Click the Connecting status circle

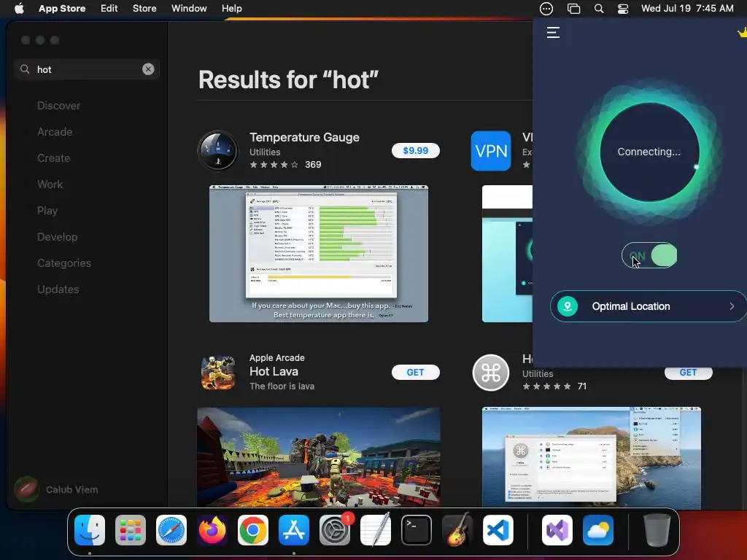(649, 152)
